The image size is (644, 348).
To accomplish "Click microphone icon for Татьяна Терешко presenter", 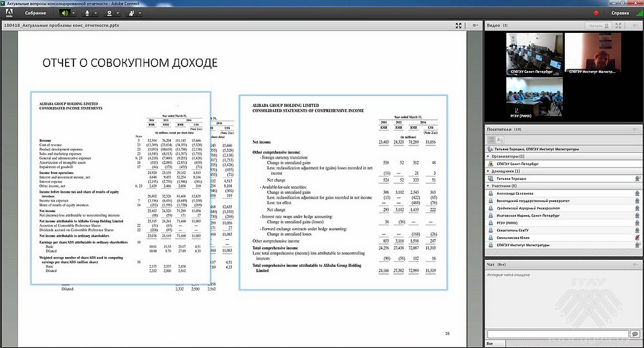I will (637, 179).
